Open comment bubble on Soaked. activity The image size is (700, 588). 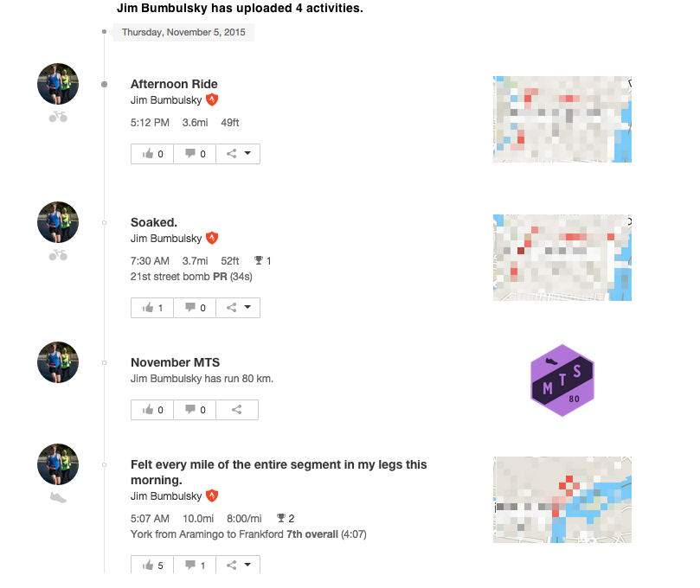click(195, 308)
